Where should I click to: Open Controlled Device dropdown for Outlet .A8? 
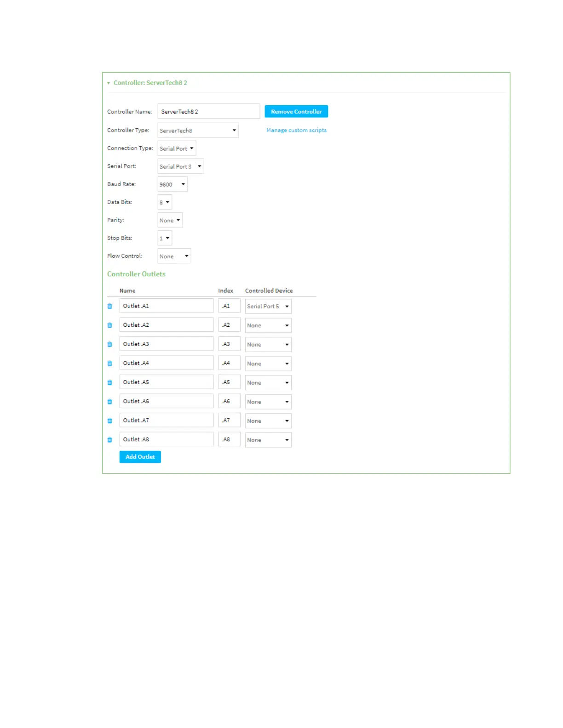point(268,440)
